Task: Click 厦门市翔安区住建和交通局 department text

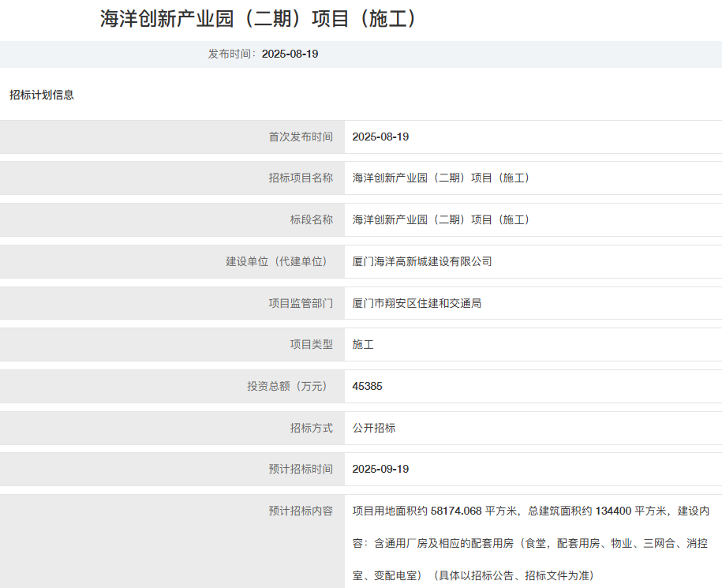Action: click(x=417, y=303)
